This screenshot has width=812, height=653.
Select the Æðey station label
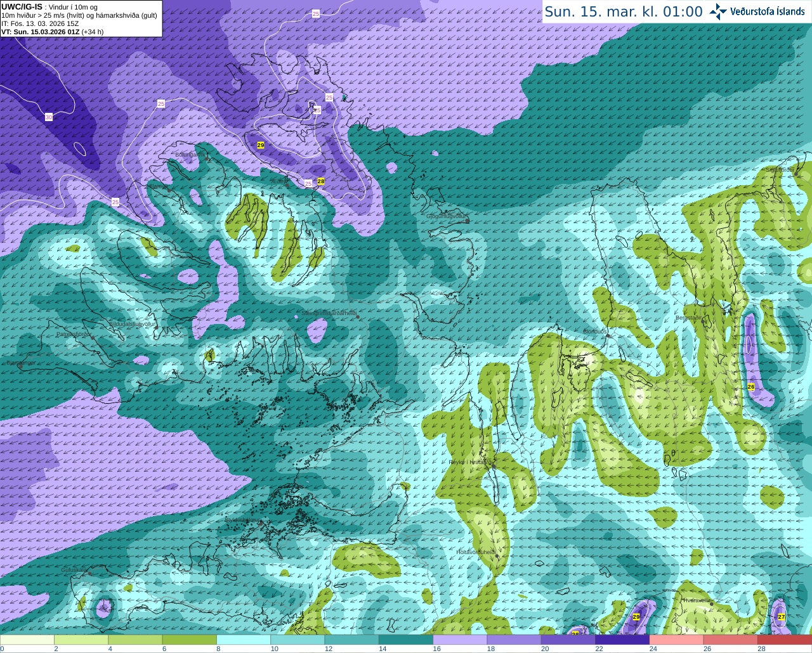coord(278,181)
